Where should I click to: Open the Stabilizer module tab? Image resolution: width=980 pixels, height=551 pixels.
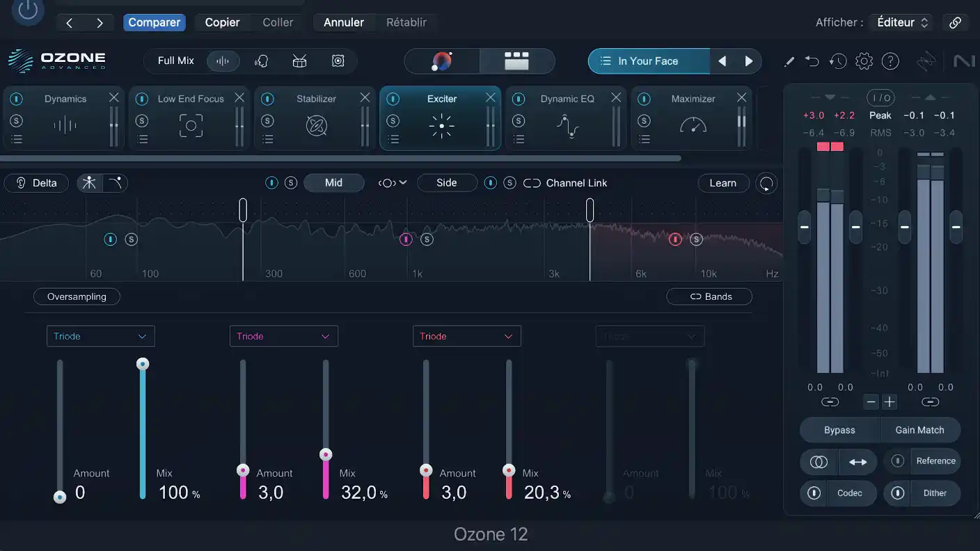[x=315, y=118]
